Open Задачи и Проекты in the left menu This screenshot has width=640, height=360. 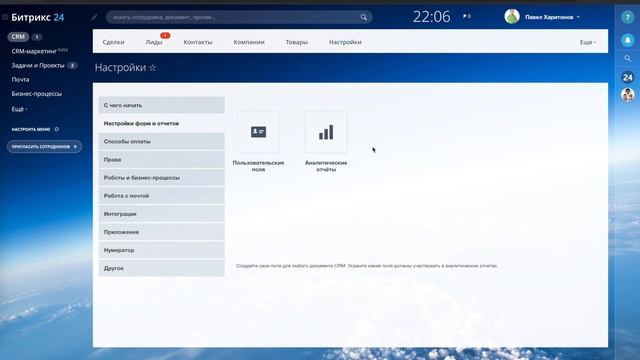coord(38,65)
